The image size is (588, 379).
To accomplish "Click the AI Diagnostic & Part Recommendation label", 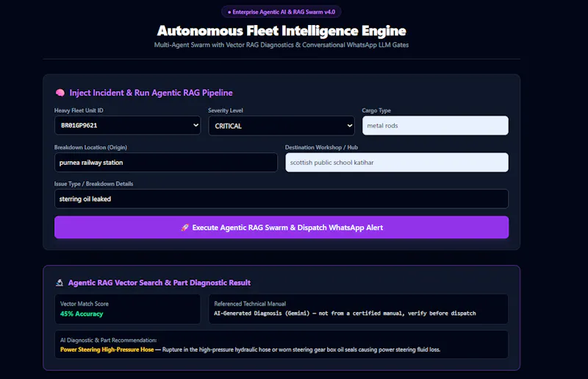I will (108, 340).
